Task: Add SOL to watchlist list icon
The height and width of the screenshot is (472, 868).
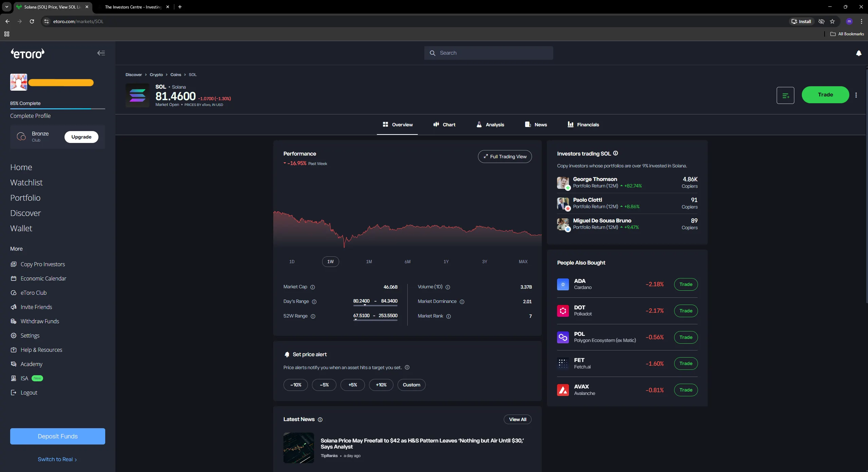Action: point(785,95)
